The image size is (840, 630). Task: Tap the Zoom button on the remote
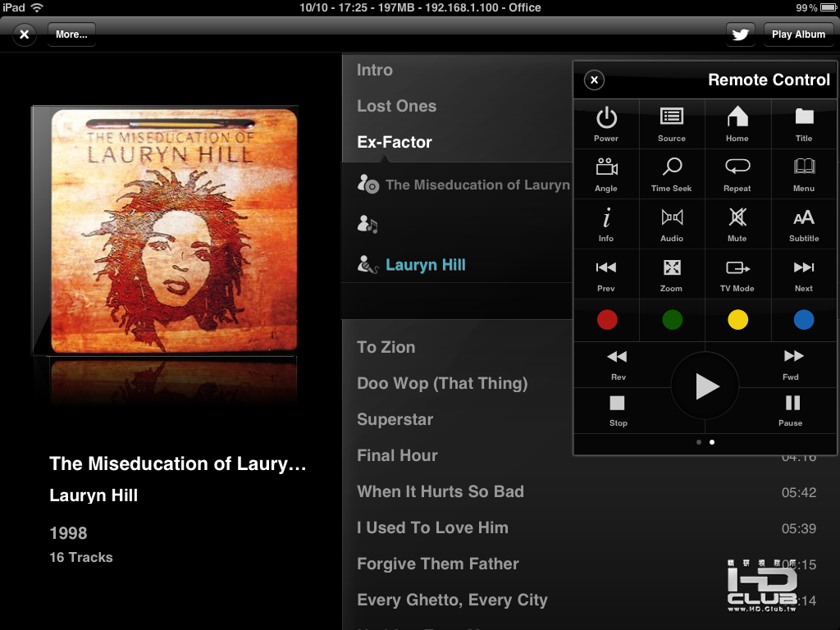pyautogui.click(x=672, y=274)
